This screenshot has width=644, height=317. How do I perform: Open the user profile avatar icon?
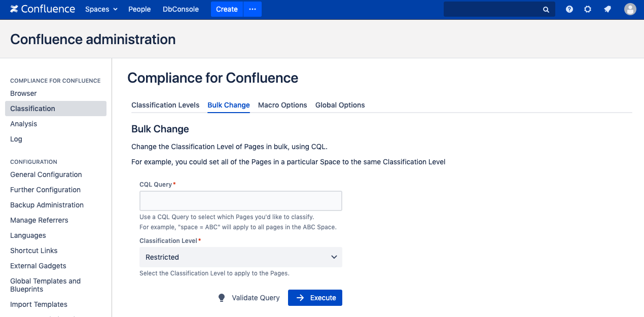[630, 9]
